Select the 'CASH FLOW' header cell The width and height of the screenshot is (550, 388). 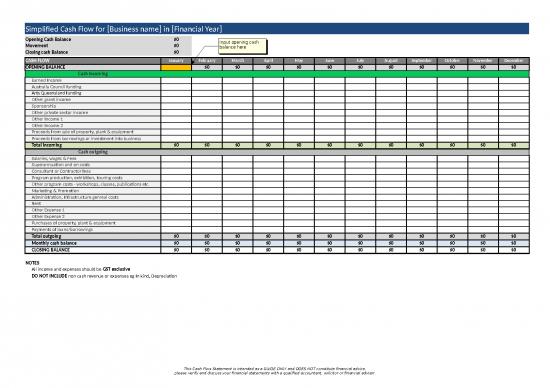(x=93, y=61)
